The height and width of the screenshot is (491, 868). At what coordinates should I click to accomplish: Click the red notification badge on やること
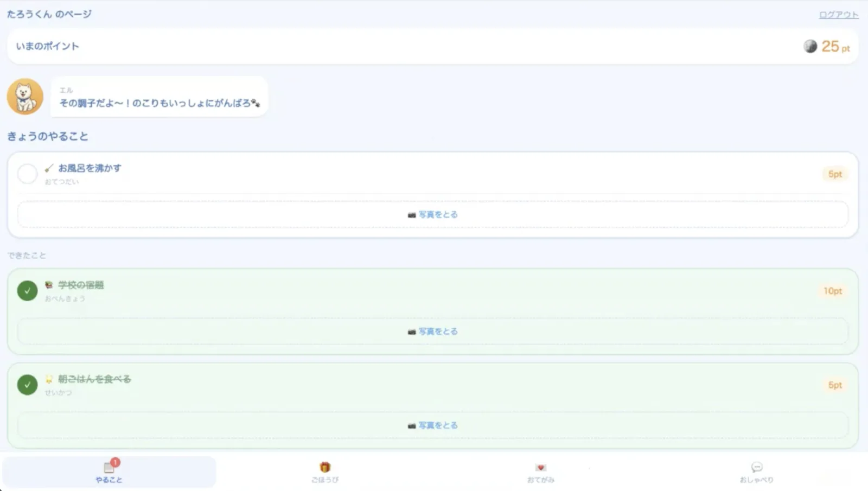click(x=115, y=462)
